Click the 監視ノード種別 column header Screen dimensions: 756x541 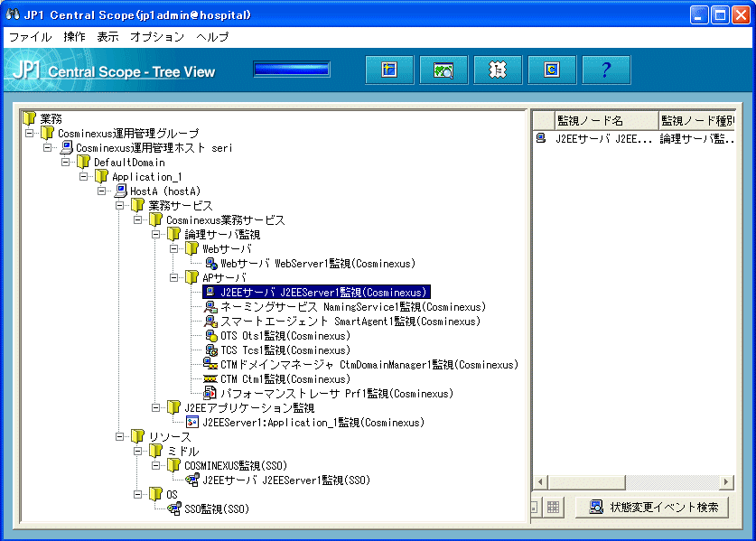pos(697,120)
